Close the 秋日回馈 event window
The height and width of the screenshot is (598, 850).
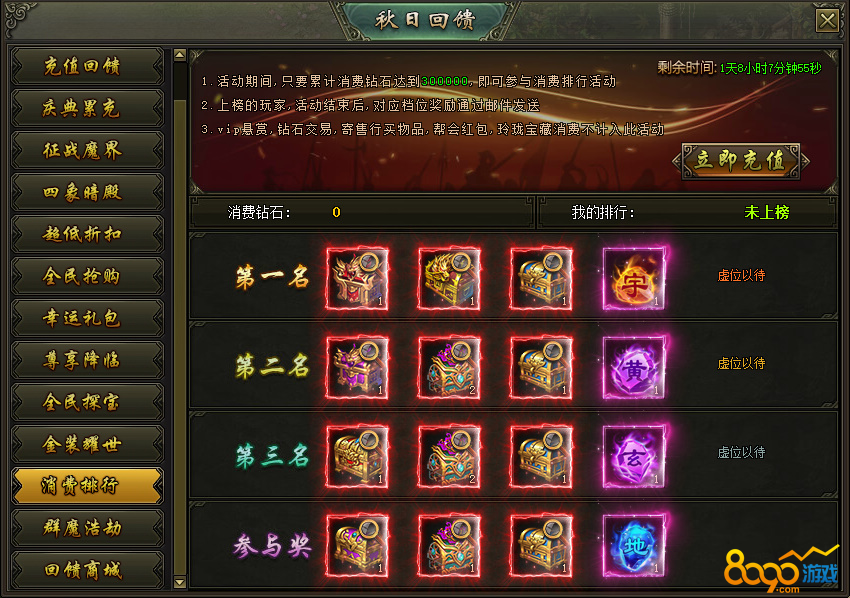[x=827, y=21]
